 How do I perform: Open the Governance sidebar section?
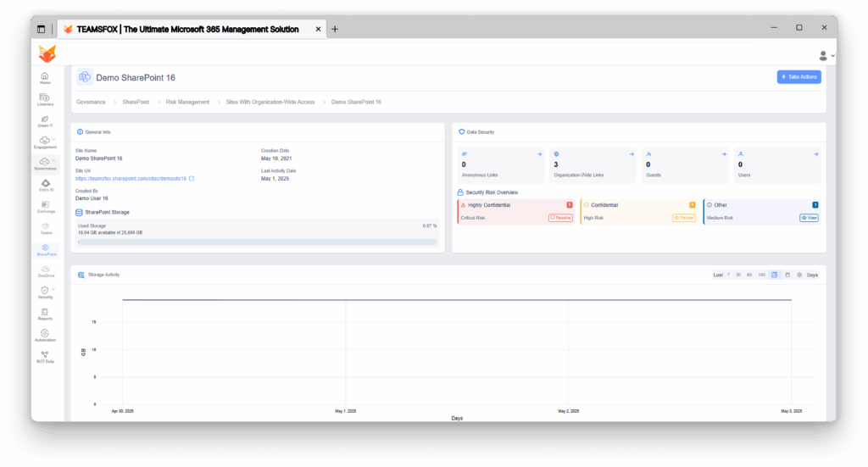45,164
